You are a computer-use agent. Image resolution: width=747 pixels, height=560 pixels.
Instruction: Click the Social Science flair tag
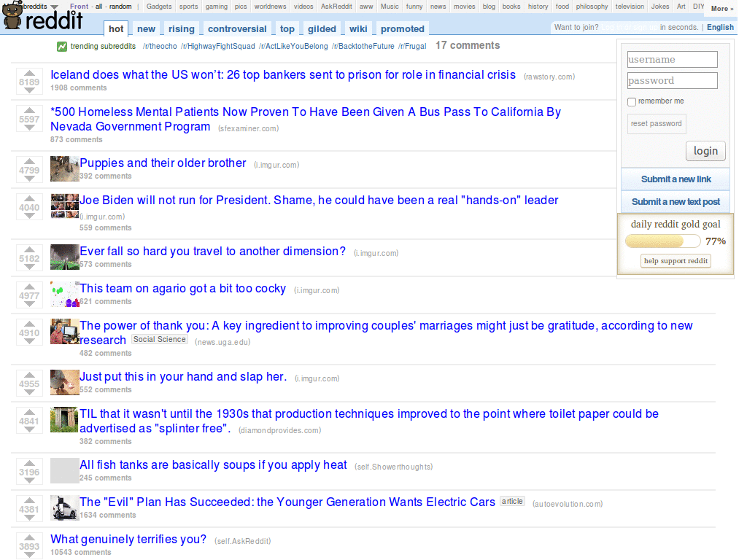pos(160,340)
